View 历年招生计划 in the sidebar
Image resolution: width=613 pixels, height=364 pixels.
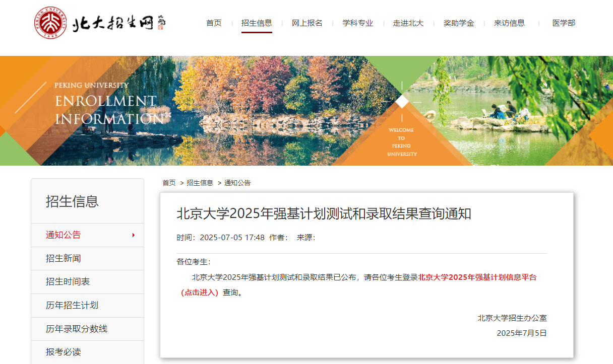click(x=72, y=305)
